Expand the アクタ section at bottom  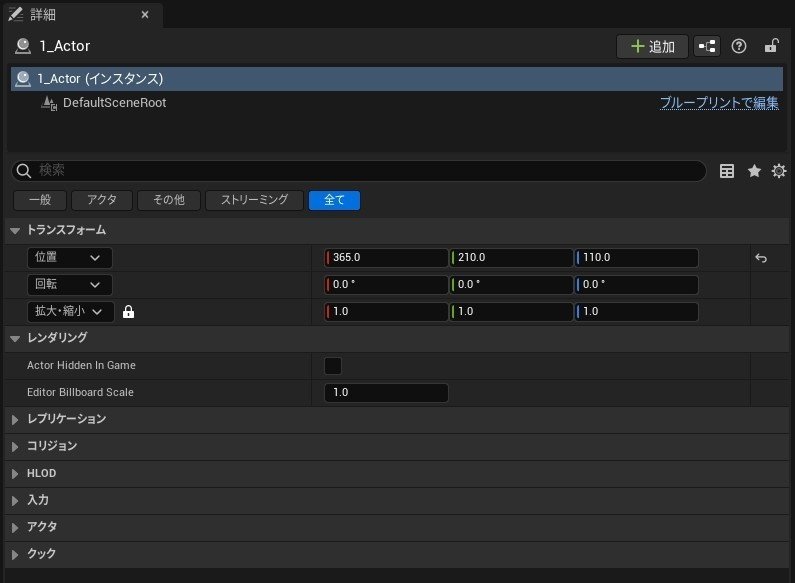tap(15, 527)
